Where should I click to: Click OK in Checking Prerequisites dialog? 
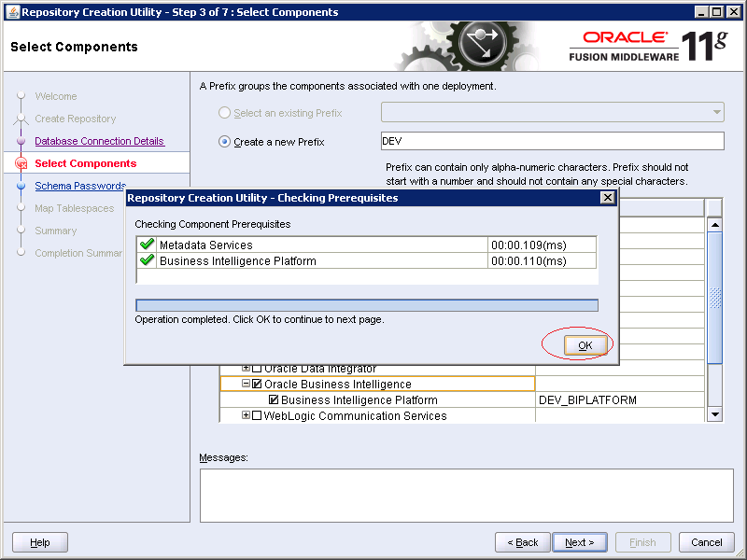[x=585, y=345]
